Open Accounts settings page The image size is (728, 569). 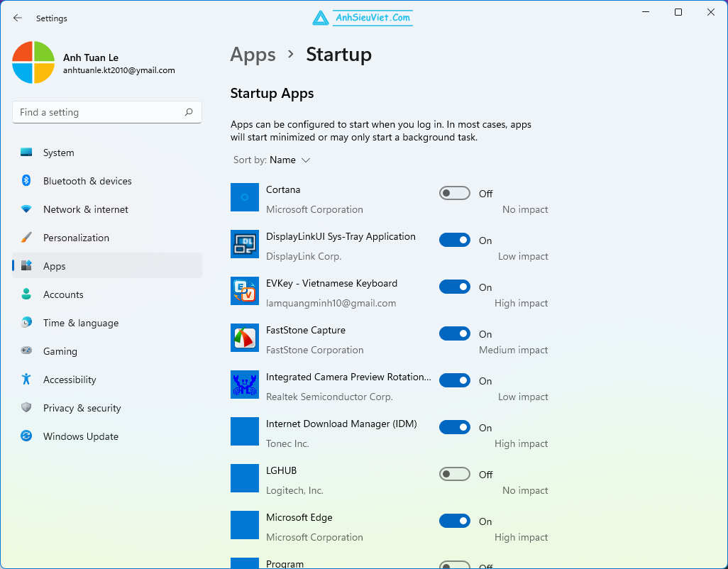(107, 294)
